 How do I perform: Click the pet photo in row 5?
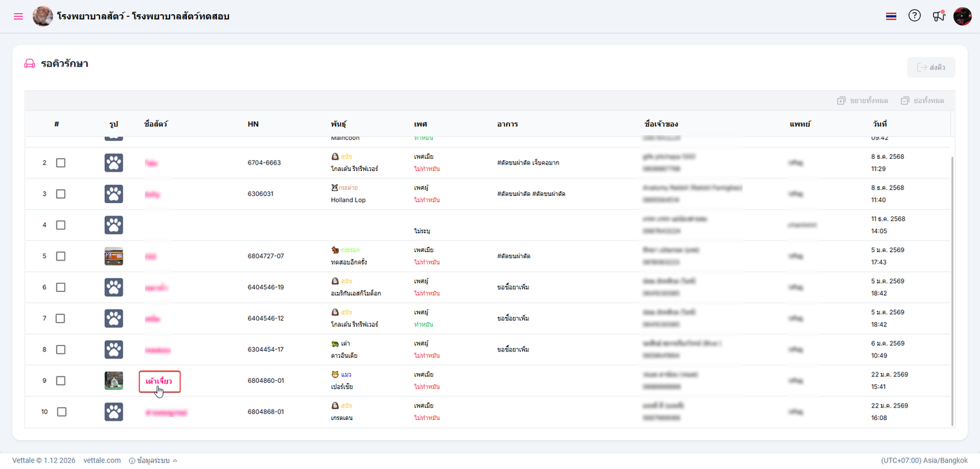(x=113, y=256)
